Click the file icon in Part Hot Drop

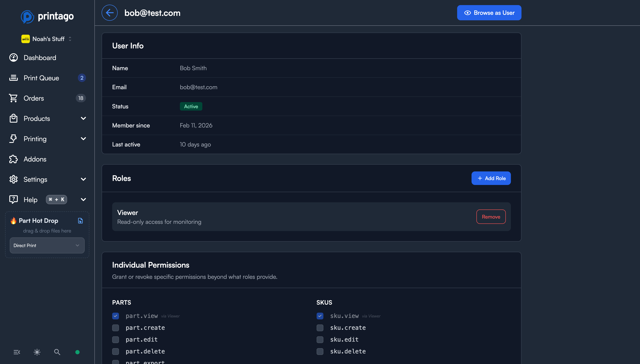(x=80, y=220)
